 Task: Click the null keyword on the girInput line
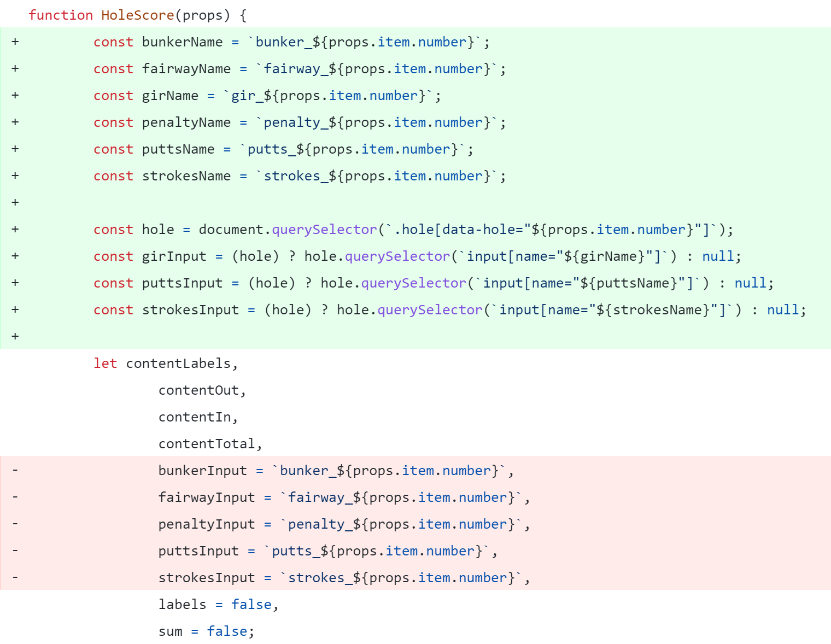click(x=718, y=256)
